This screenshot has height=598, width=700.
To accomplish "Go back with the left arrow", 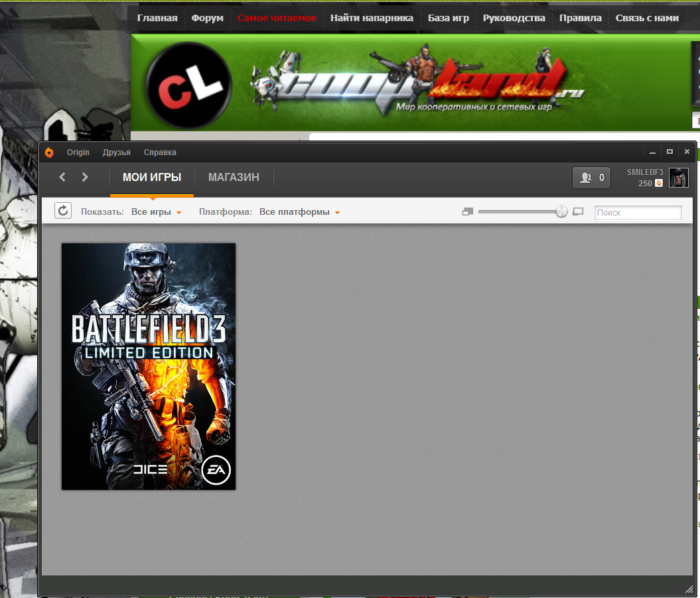I will (x=62, y=177).
